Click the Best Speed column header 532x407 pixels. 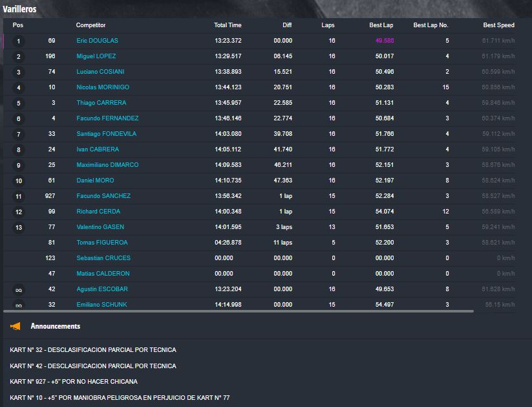[x=498, y=25]
